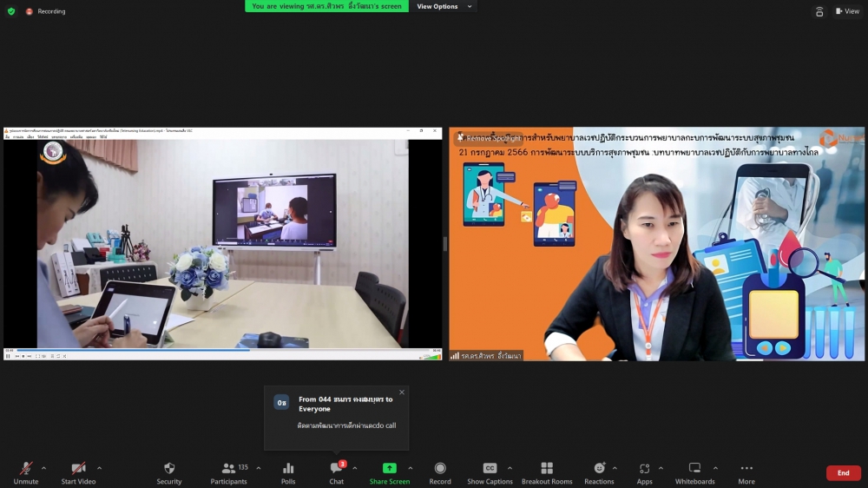Toggle Show Captions
The width and height of the screenshot is (868, 488).
tap(490, 472)
